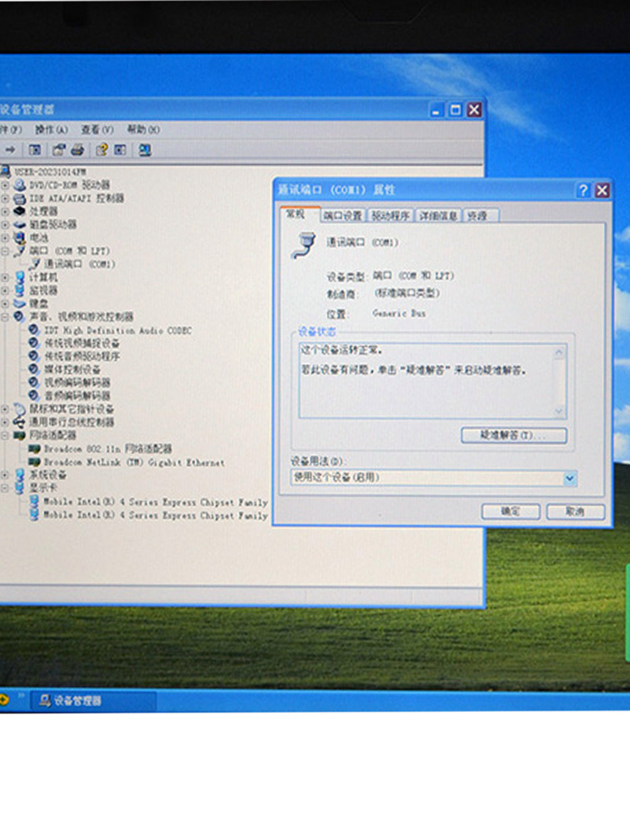
Task: Select the 显示卡 display adapter icon
Action: (x=20, y=488)
